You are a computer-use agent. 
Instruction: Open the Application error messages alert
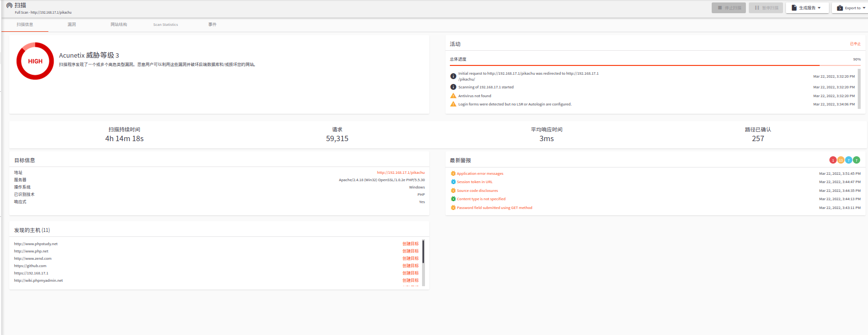pyautogui.click(x=480, y=174)
